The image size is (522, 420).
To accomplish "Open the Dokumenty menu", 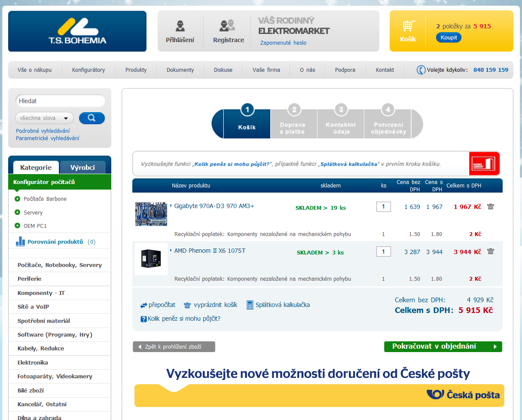I will coord(180,70).
